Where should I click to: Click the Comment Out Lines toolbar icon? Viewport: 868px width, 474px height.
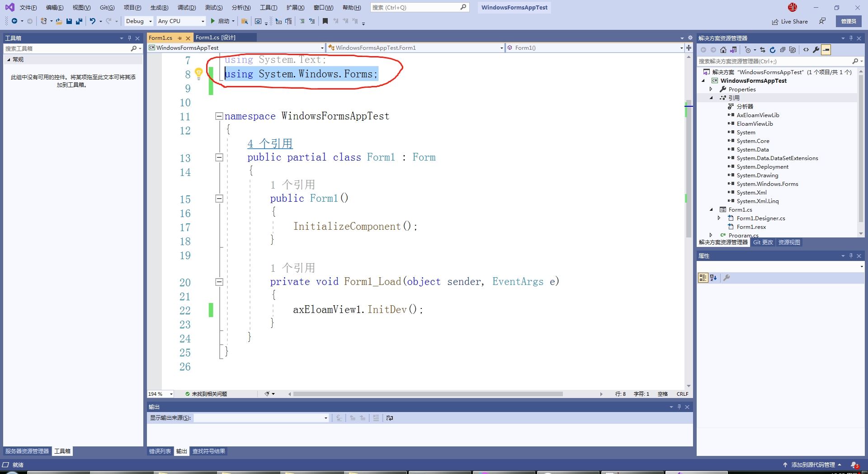[x=302, y=21]
